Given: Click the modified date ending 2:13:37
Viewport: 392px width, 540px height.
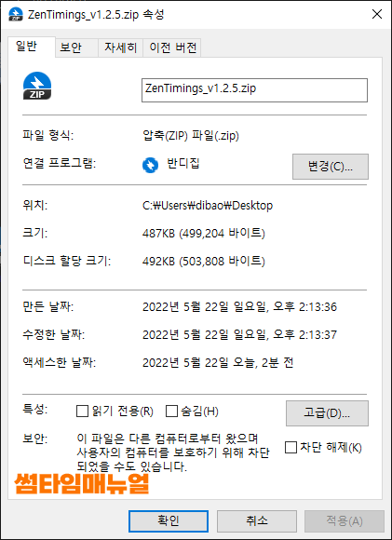Looking at the screenshot, I should pyautogui.click(x=239, y=334).
